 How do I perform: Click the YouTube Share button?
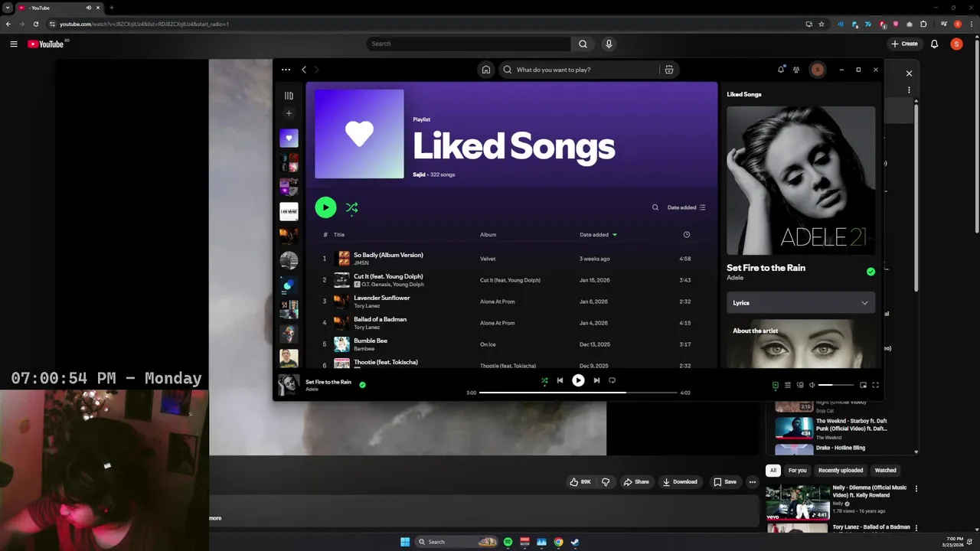636,482
